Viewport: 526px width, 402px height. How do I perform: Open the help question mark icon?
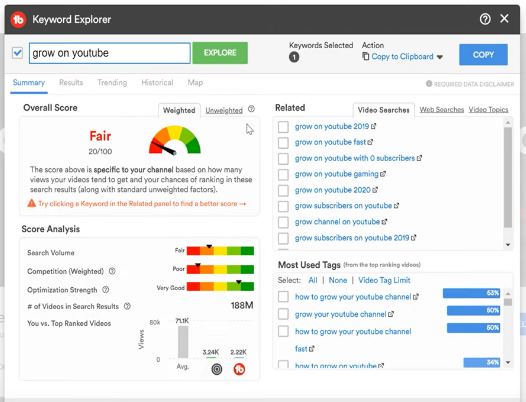point(485,19)
